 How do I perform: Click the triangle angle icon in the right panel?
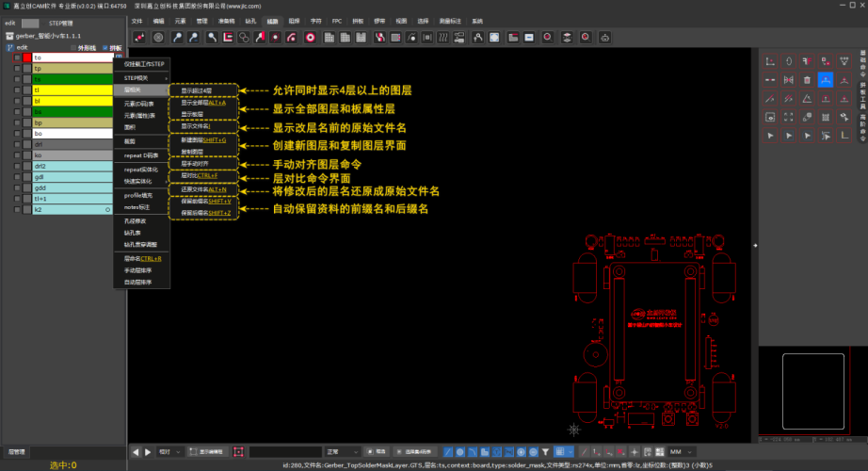807,99
